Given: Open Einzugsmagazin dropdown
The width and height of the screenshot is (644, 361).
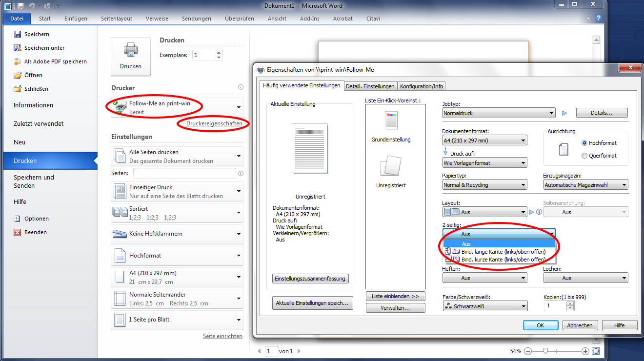Looking at the screenshot, I should click(x=585, y=185).
